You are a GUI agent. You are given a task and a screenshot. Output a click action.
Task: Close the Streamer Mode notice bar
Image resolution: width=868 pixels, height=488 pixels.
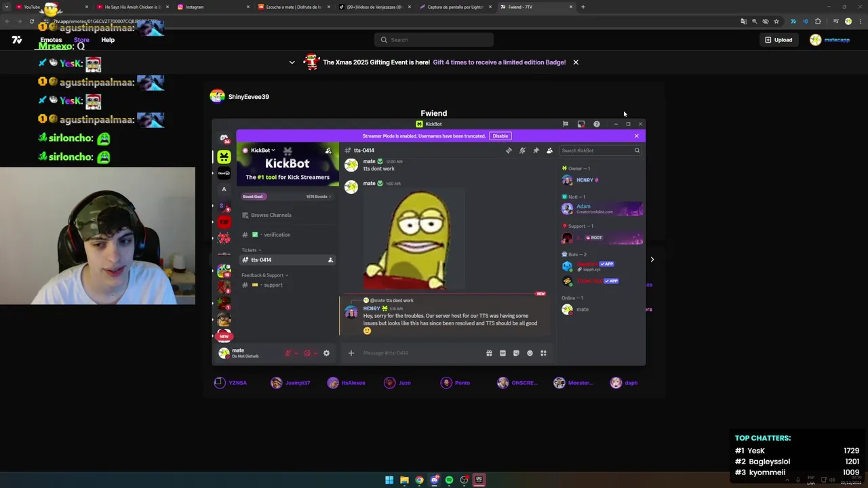[637, 136]
